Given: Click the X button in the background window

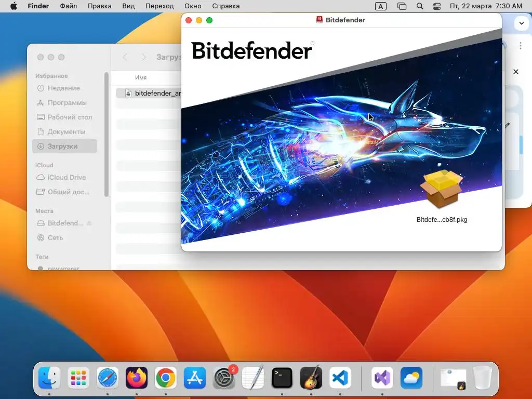Looking at the screenshot, I should (516, 72).
